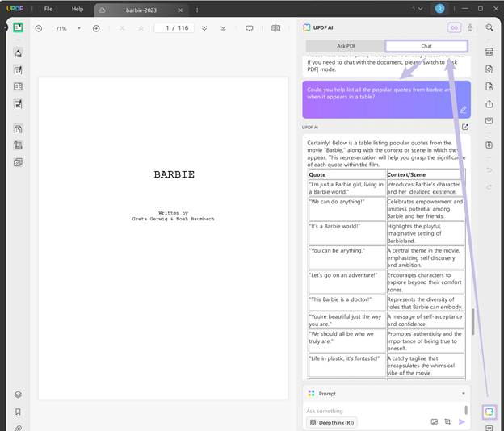Jump to the last page arrow

pyautogui.click(x=221, y=28)
